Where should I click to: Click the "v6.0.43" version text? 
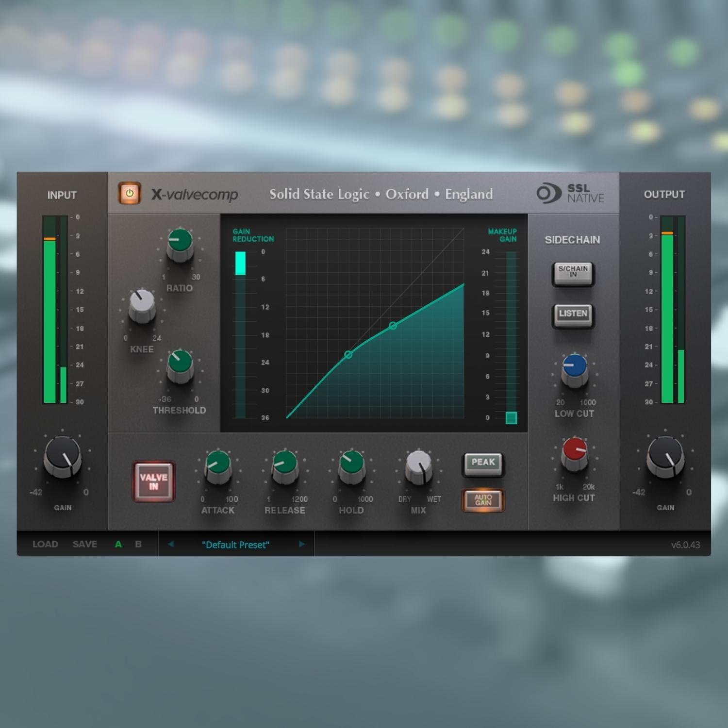tap(685, 545)
